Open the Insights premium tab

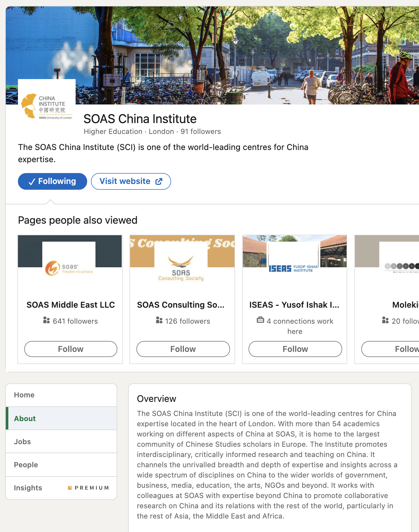[x=61, y=488]
